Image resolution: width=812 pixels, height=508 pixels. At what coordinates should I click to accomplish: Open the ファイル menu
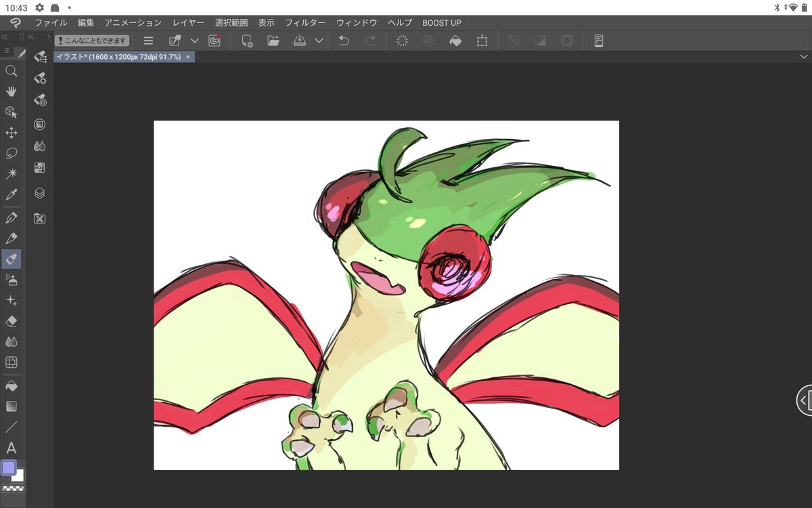[51, 22]
